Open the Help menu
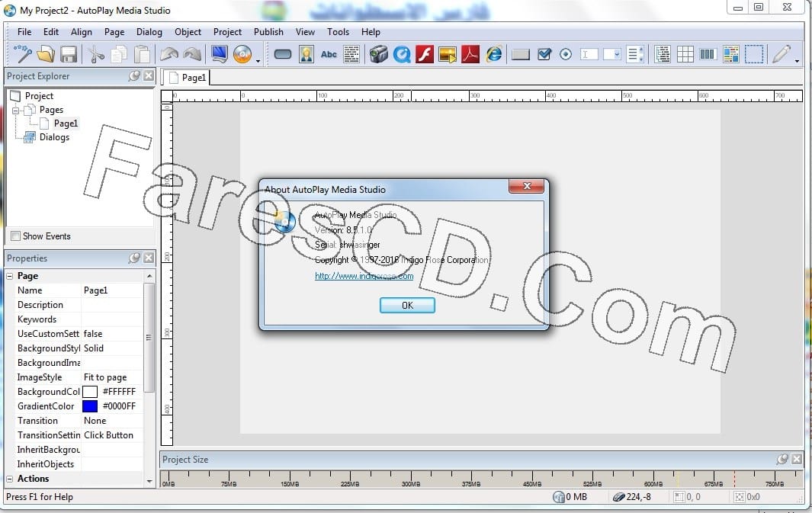Screen dimensions: 812x513 [371, 31]
